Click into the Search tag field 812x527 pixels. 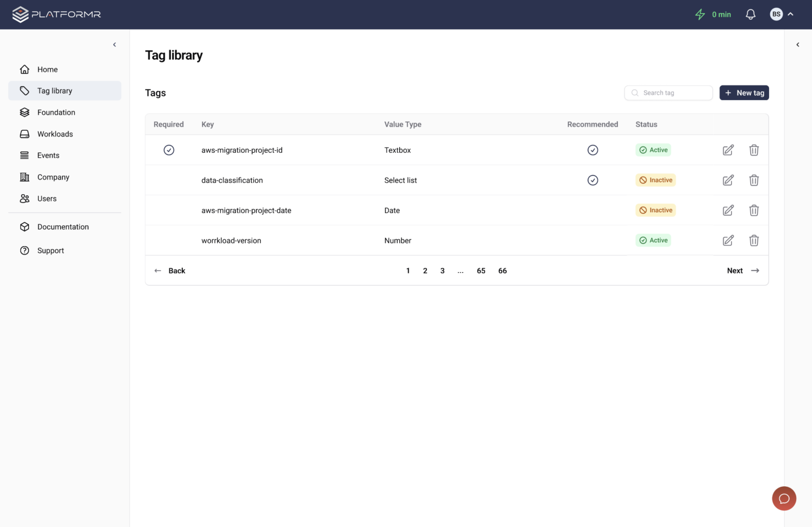tap(668, 93)
